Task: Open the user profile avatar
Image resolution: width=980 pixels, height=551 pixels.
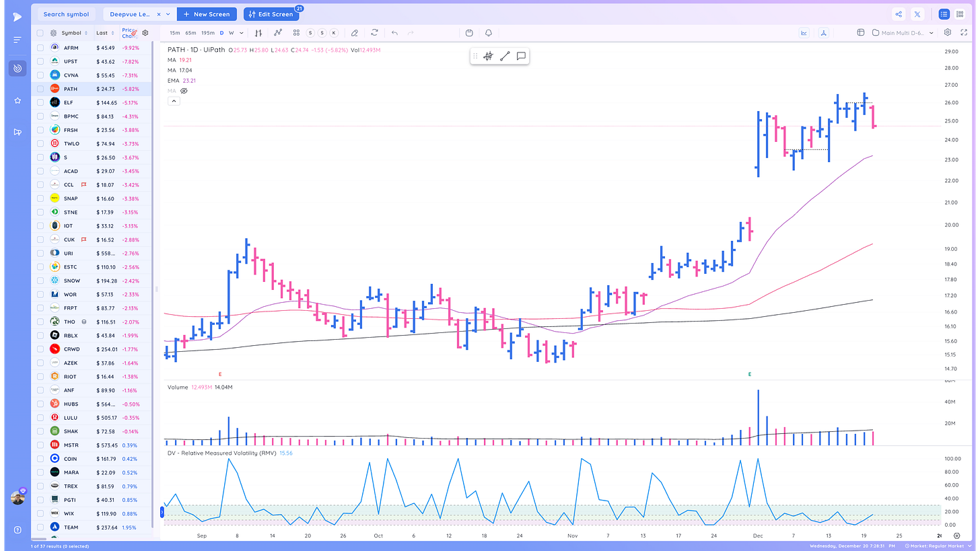Action: point(17,497)
